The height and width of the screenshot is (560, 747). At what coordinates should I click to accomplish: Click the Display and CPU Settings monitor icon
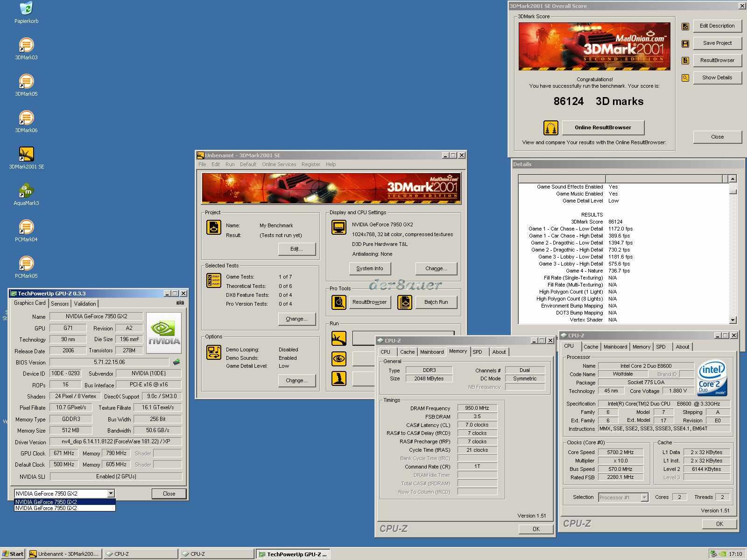(x=339, y=227)
